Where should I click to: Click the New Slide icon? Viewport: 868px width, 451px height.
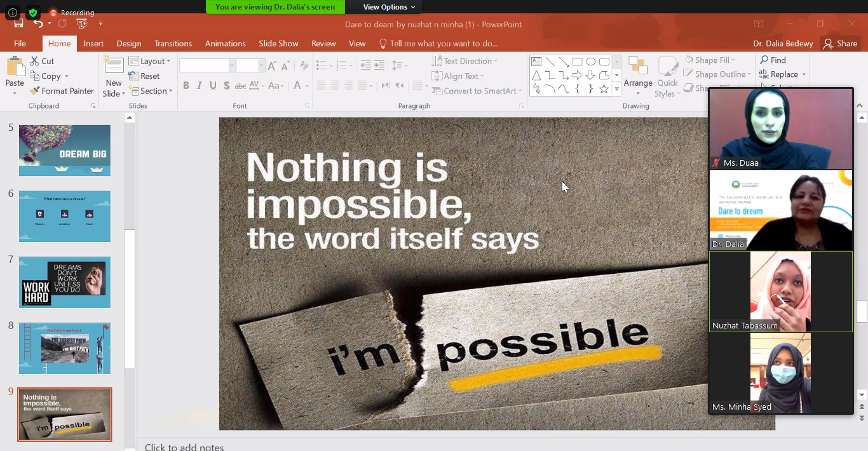[x=114, y=69]
